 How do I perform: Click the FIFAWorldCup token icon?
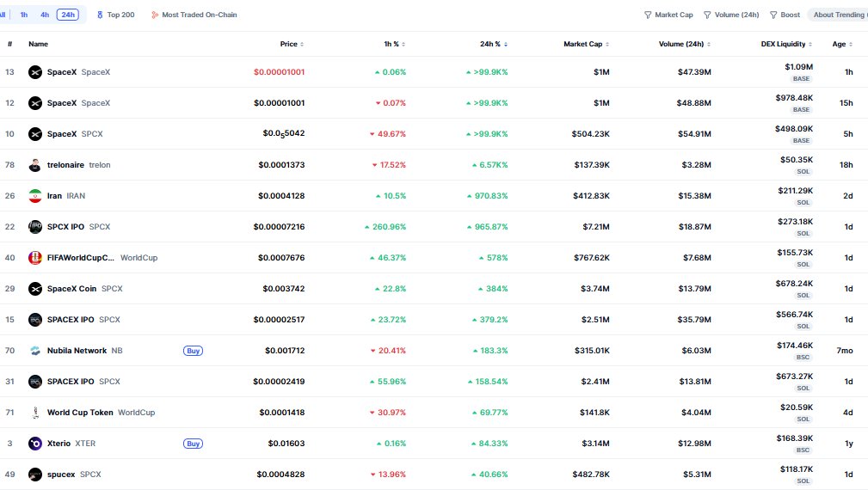coord(35,258)
